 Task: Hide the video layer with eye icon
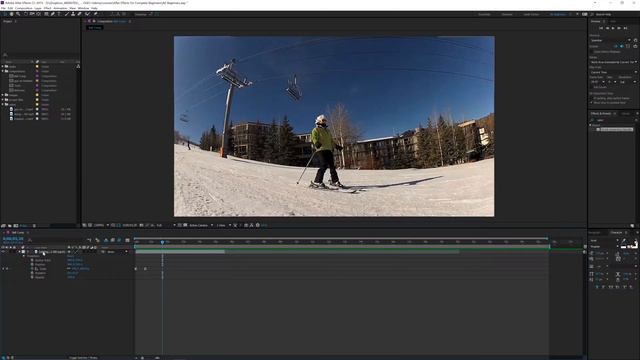click(x=3, y=252)
